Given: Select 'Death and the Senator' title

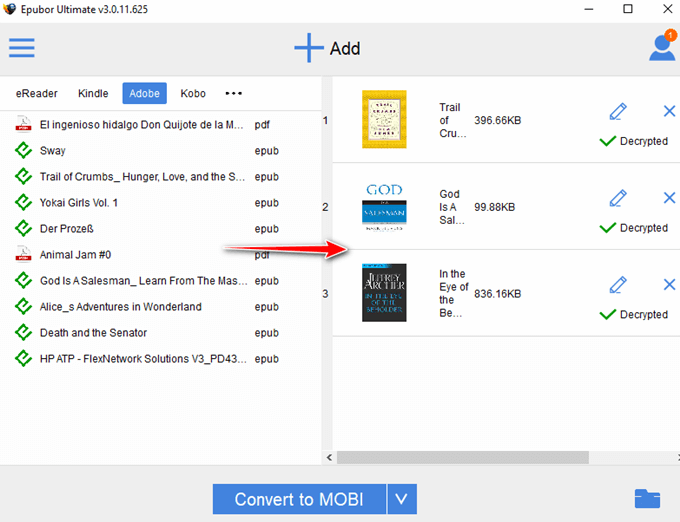Looking at the screenshot, I should (93, 333).
